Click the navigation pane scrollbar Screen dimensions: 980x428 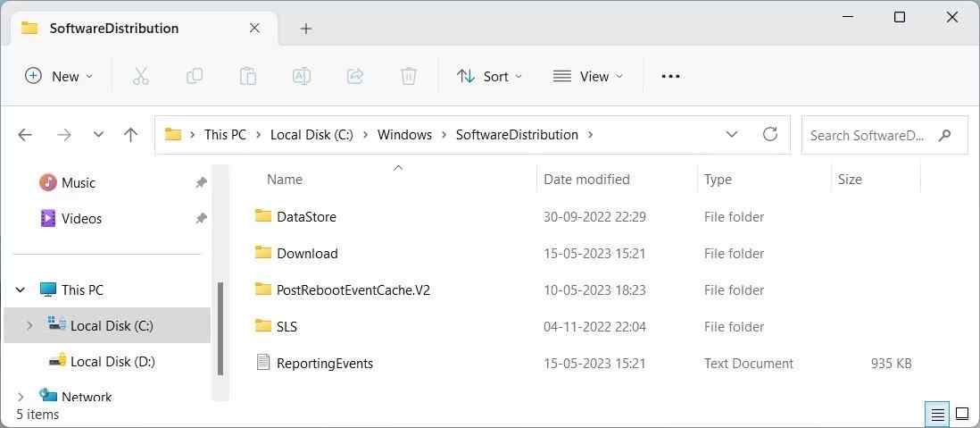[x=220, y=329]
